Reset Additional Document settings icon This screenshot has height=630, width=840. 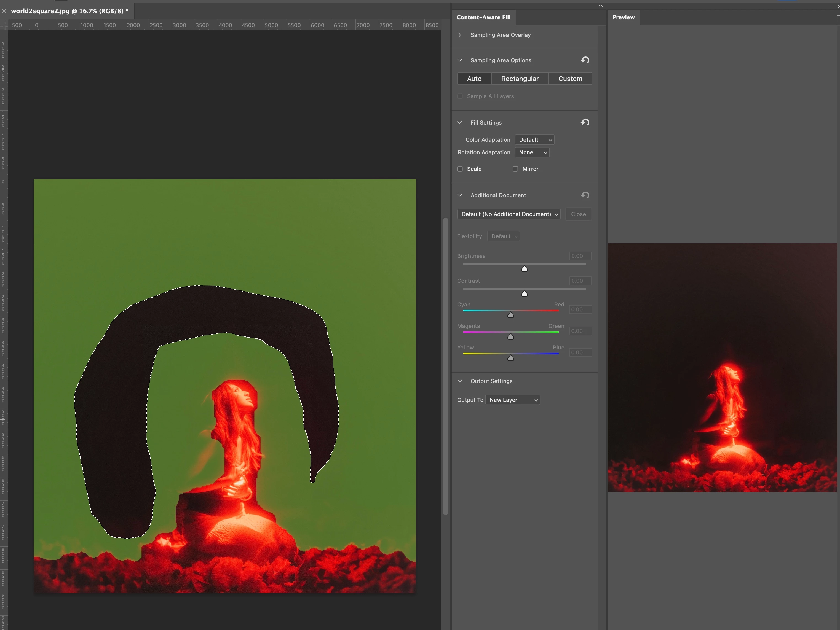[585, 195]
